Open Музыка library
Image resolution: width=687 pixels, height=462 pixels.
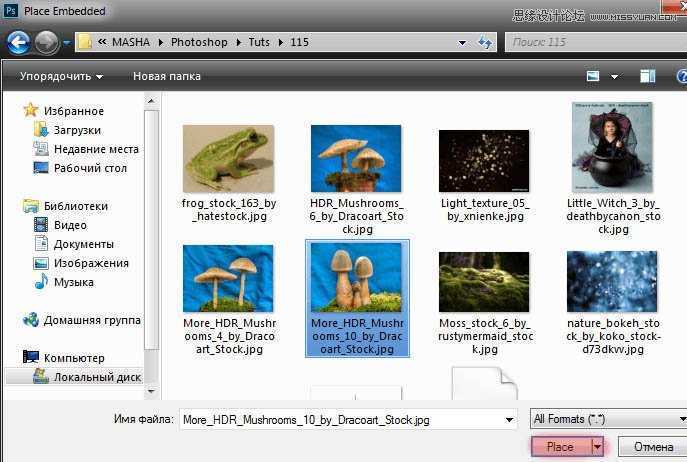coord(74,282)
